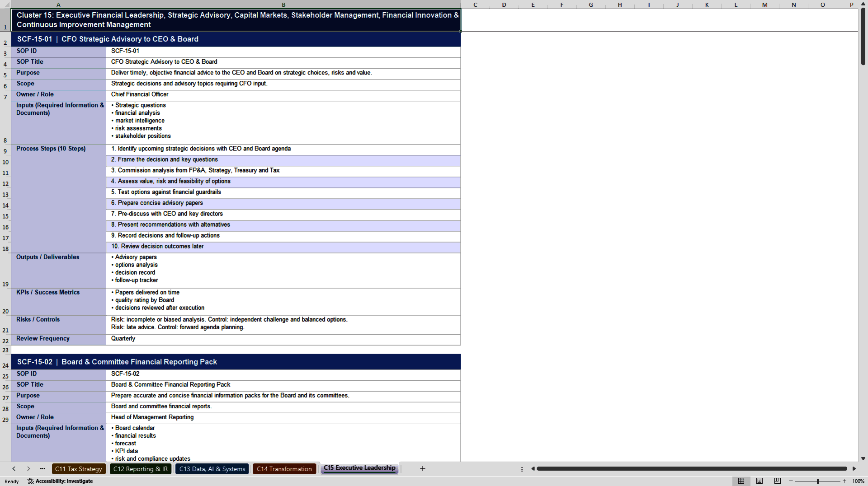This screenshot has height=486, width=868.
Task: Go to previous sheet tab arrow
Action: [14, 469]
